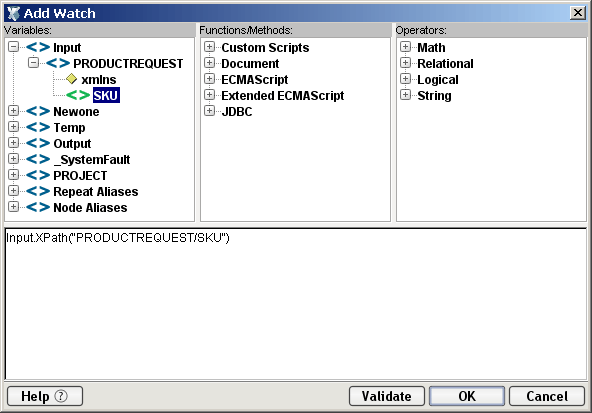The width and height of the screenshot is (592, 413).
Task: Select the Relational operators item
Action: [x=446, y=63]
